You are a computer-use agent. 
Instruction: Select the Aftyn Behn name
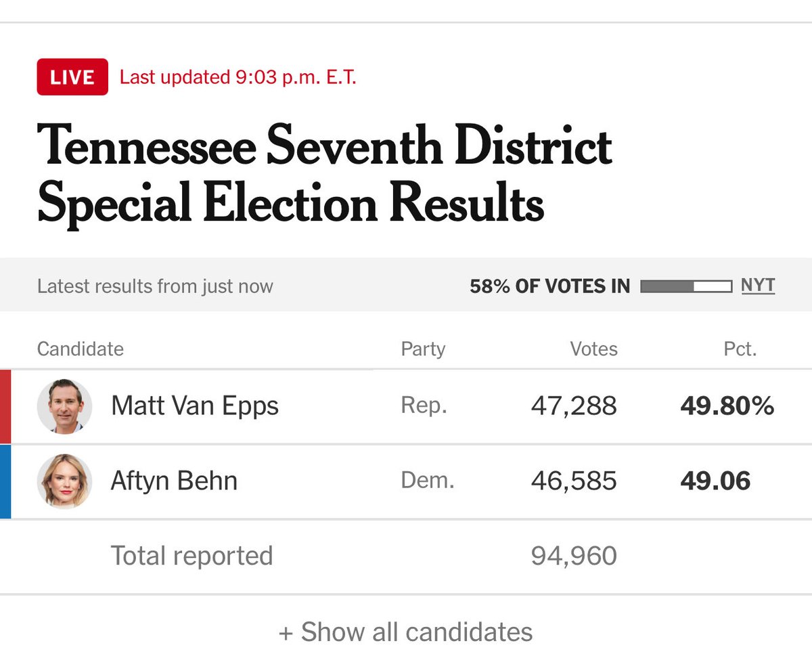tap(174, 481)
